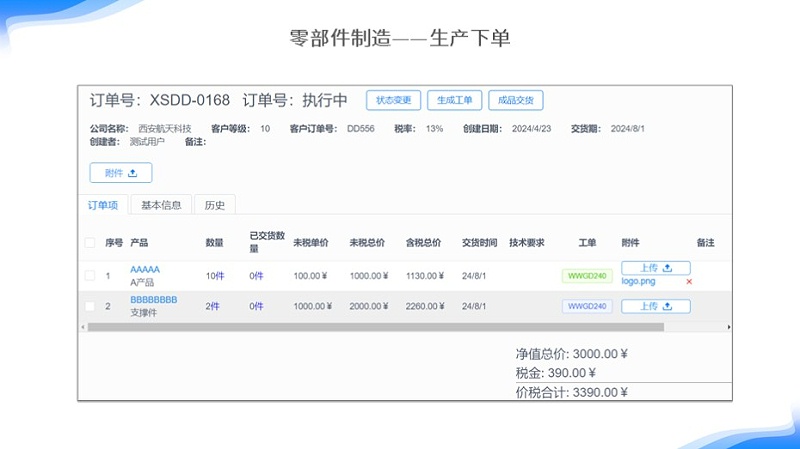Click the 生成工单 button
Screen dimensions: 800x449
point(455,100)
